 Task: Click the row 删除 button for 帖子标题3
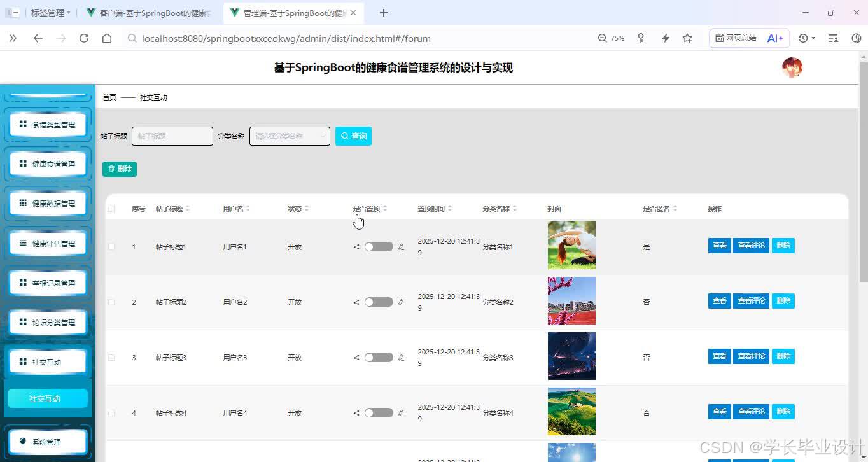783,356
